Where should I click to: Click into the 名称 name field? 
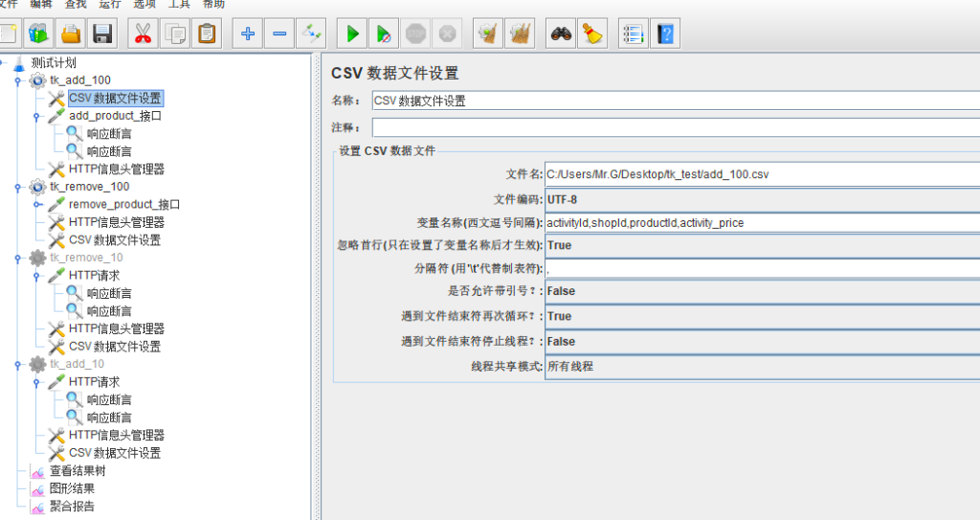(x=676, y=101)
